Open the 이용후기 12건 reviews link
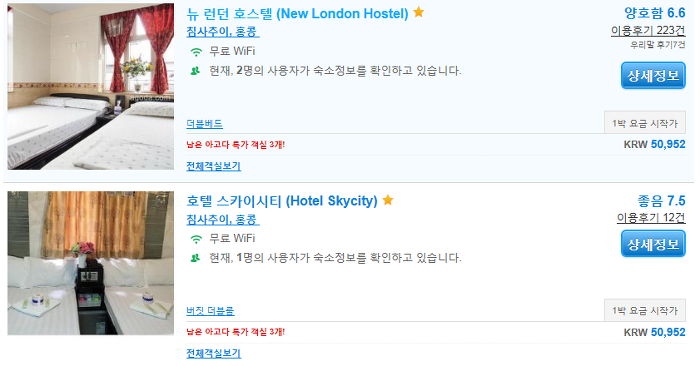The height and width of the screenshot is (366, 700). (651, 217)
